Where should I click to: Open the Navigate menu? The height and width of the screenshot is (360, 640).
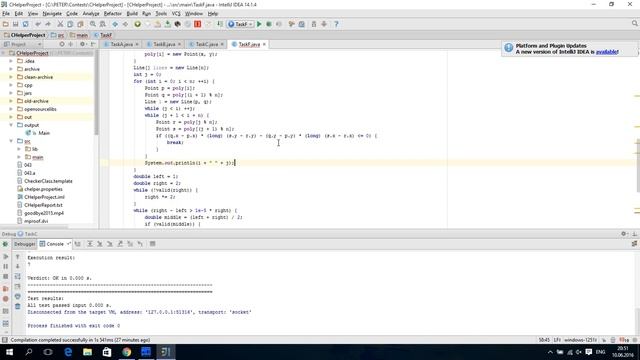(52, 13)
